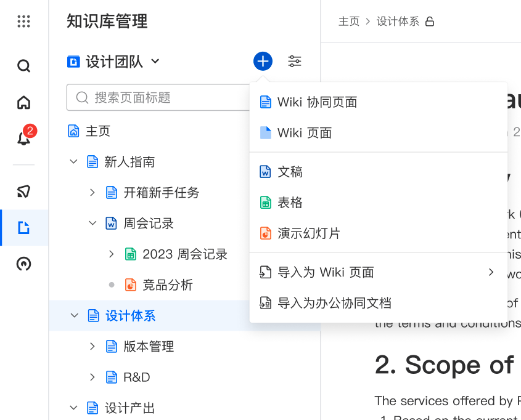The width and height of the screenshot is (521, 420).
Task: Expand the 开箱新手任务 tree node
Action: tap(92, 192)
